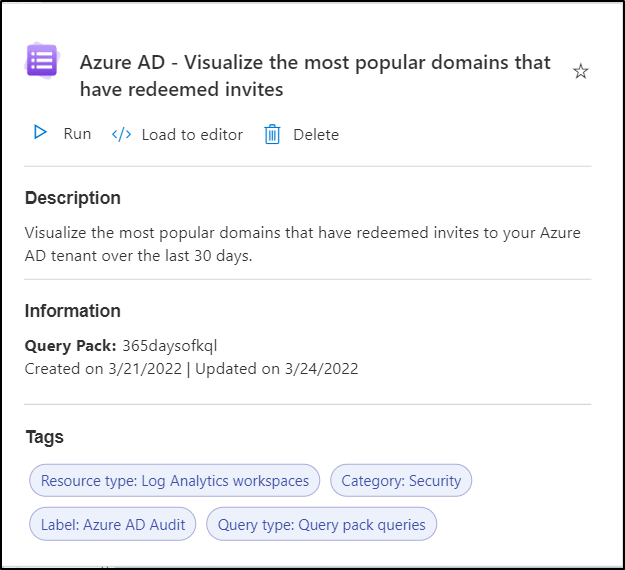The height and width of the screenshot is (570, 625).
Task: Click the query title Azure AD - Visualize heading
Action: tap(315, 76)
